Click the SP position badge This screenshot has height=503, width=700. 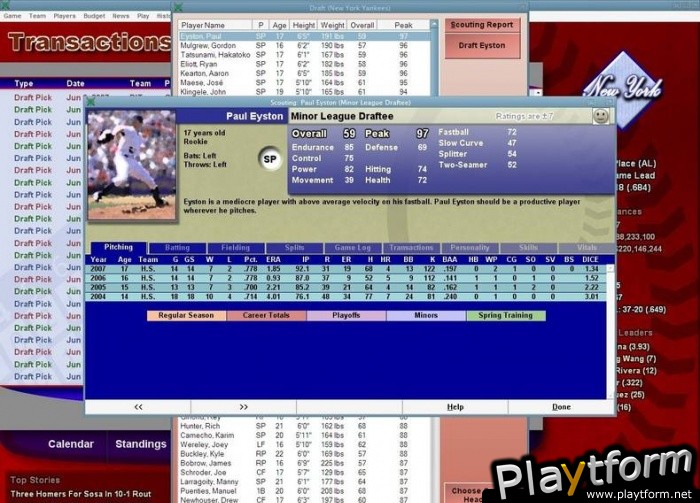pyautogui.click(x=270, y=159)
